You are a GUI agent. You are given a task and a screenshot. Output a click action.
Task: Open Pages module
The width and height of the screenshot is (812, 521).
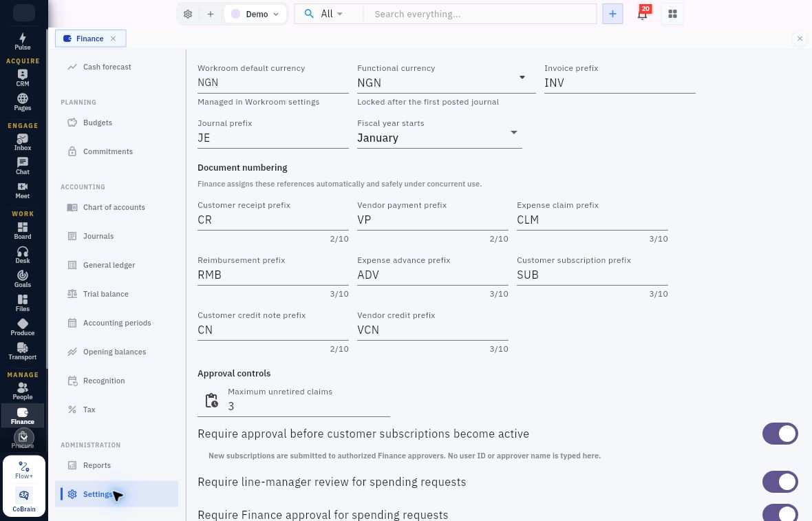[22, 102]
